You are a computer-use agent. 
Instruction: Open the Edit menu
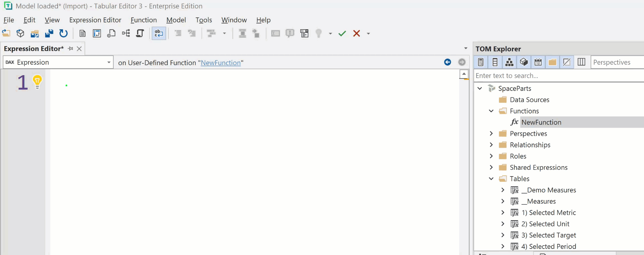30,20
